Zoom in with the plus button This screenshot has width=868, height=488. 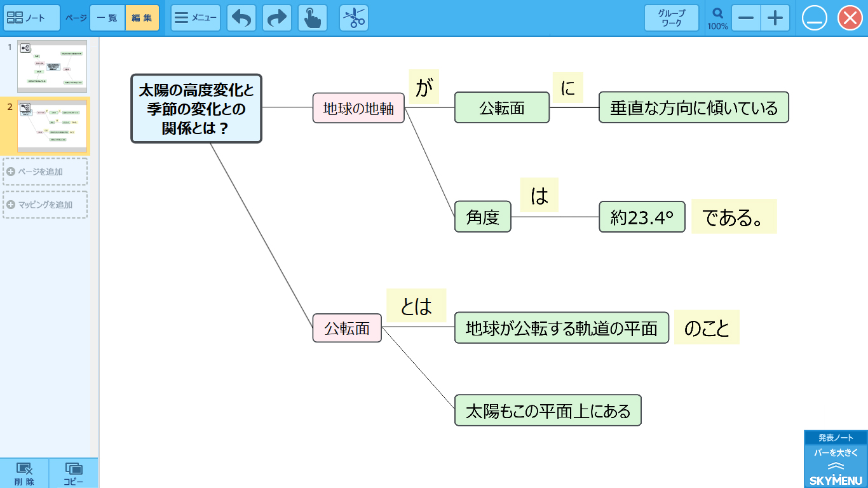775,18
